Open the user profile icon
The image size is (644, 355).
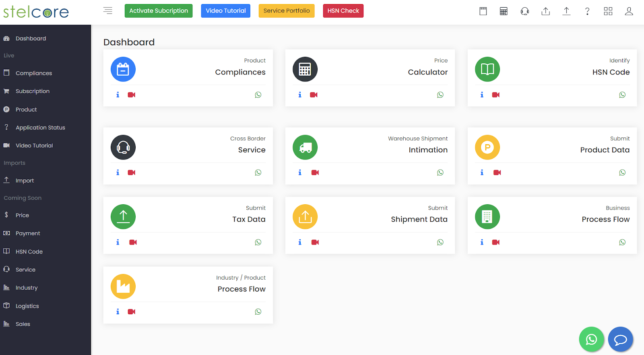coord(629,11)
